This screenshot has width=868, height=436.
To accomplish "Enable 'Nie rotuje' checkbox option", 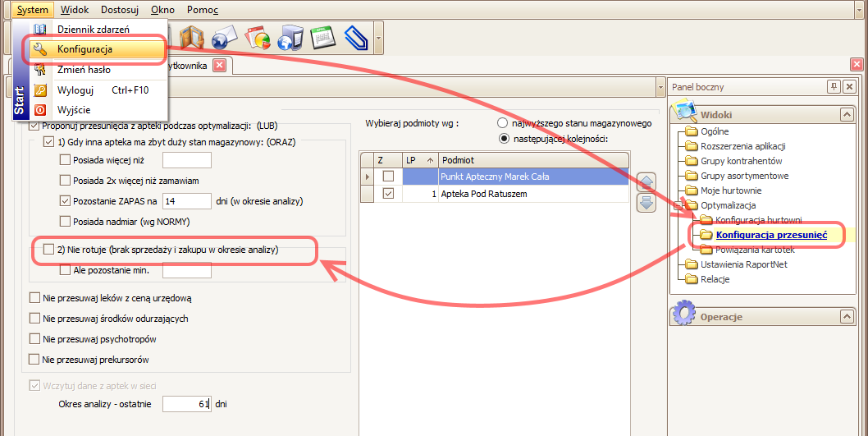I will [48, 249].
